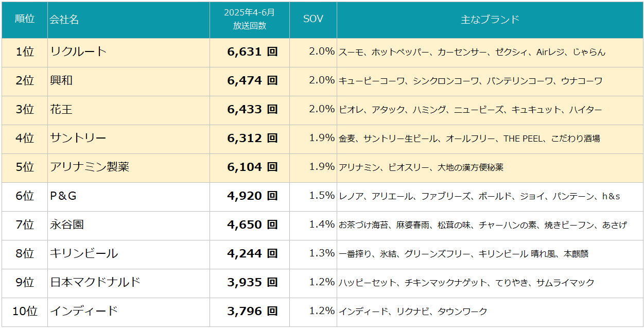
Task: Select the company name リクルート
Action: click(x=79, y=51)
